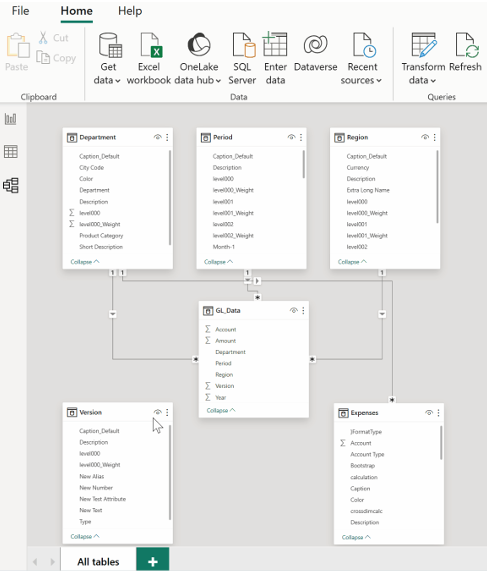Open the Help ribbon tab
Image resolution: width=487 pixels, height=574 pixels.
click(130, 11)
